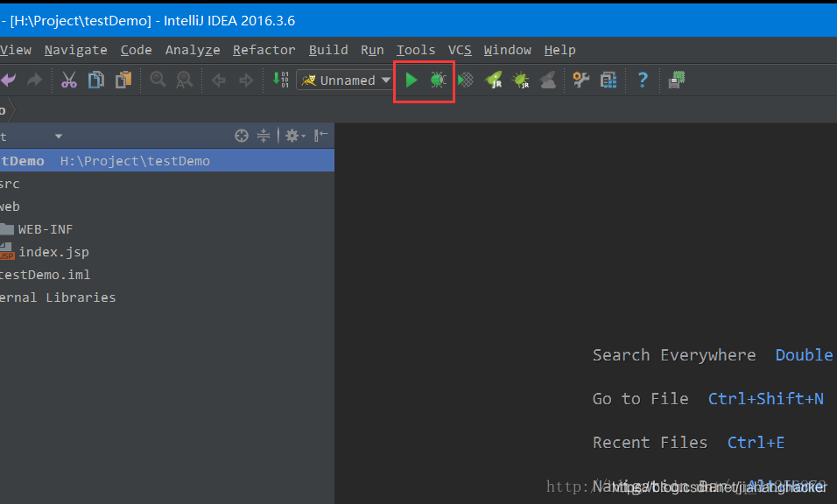This screenshot has width=837, height=504.
Task: Navigate Forward with right arrow icon
Action: [246, 80]
